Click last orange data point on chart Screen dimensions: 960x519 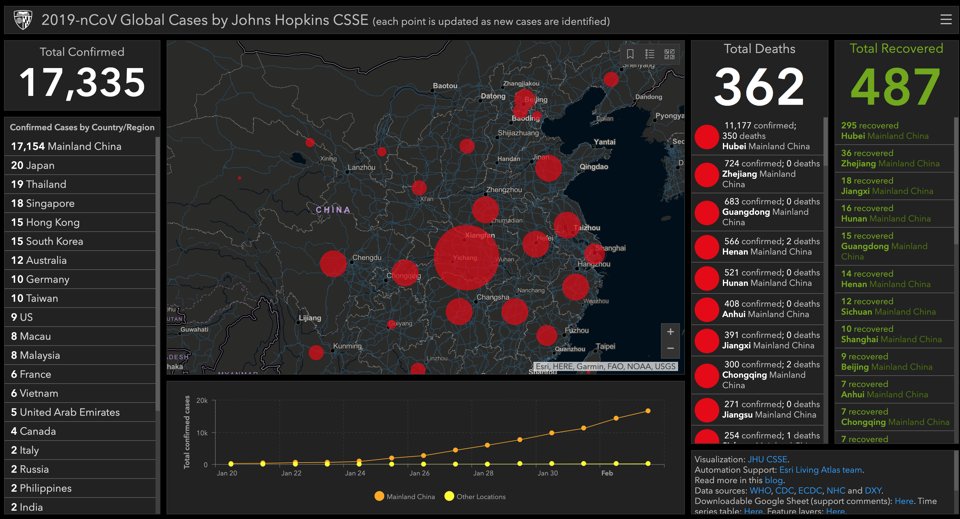point(648,411)
